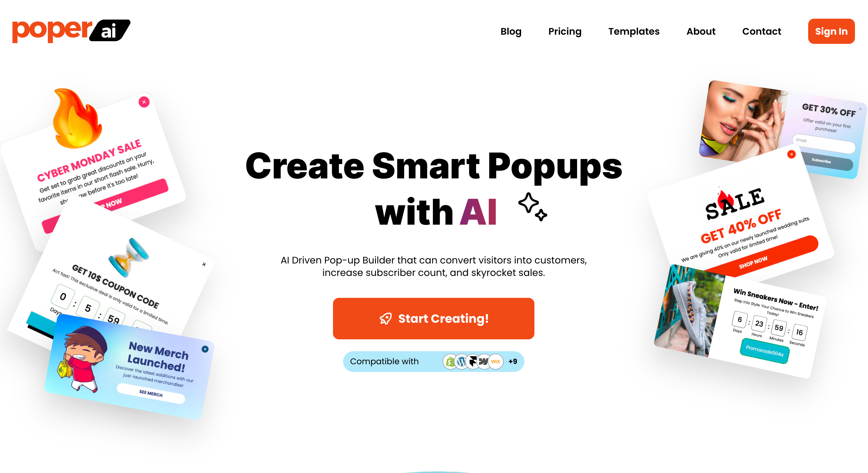Click the Wix compatibility icon

(495, 362)
